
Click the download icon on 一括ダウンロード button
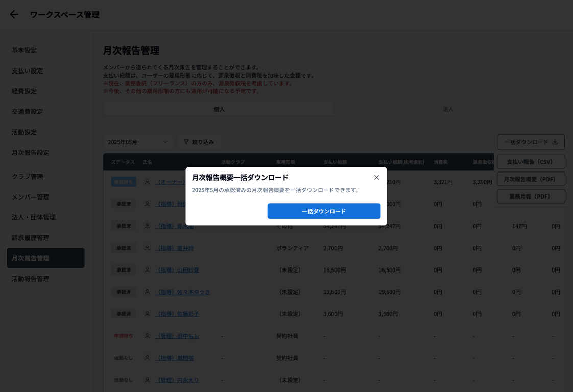pyautogui.click(x=555, y=142)
